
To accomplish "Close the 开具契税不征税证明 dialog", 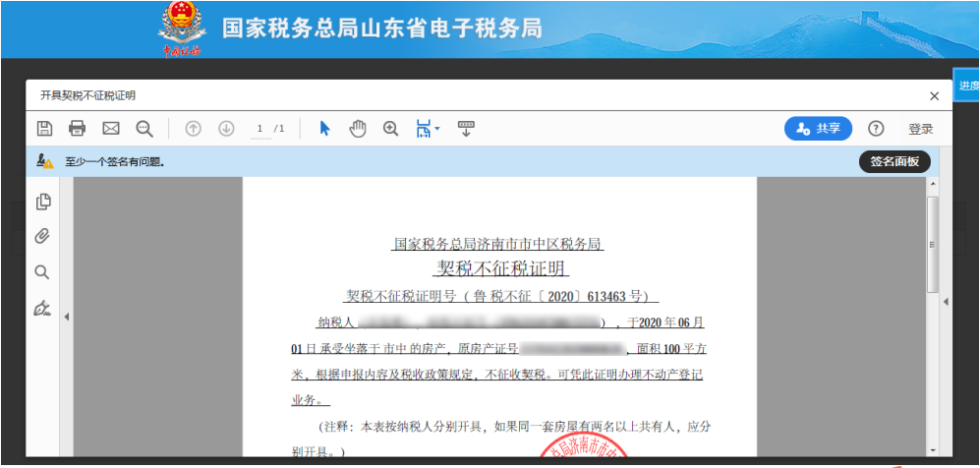I will tap(935, 96).
